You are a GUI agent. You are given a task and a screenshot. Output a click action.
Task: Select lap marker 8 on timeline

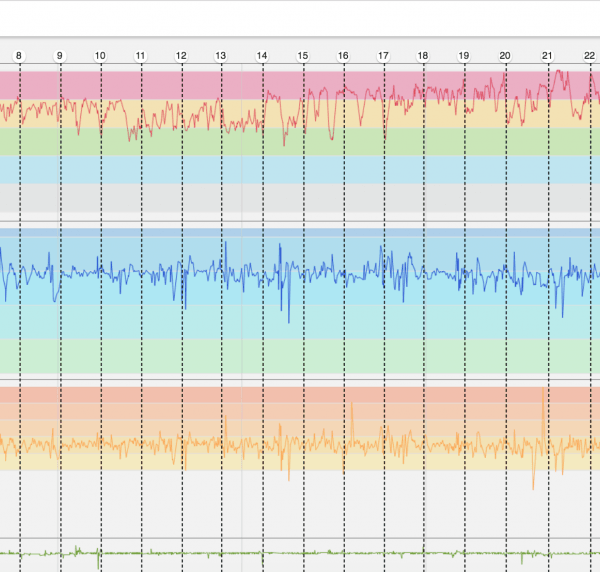[x=18, y=56]
